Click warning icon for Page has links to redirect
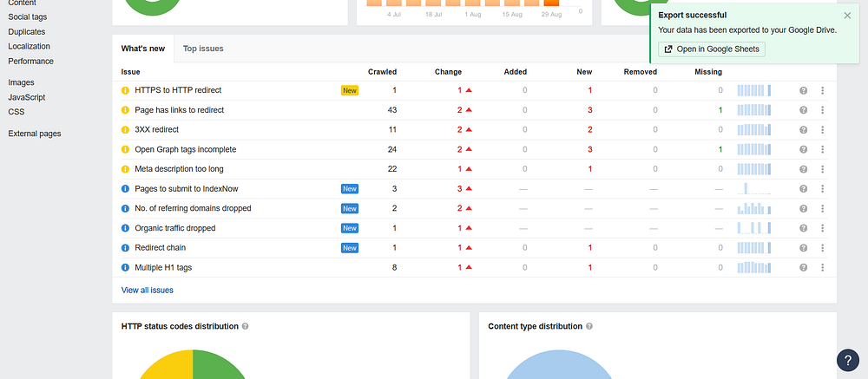The image size is (868, 379). pos(125,110)
